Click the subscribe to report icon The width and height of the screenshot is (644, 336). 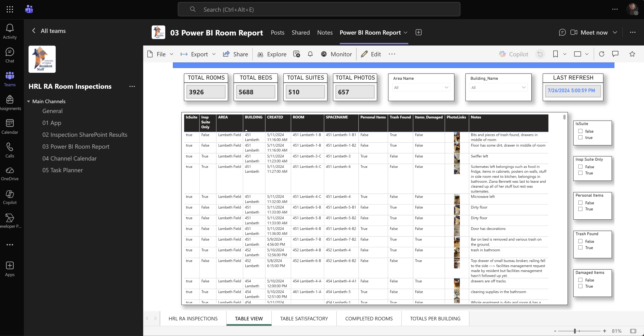click(297, 54)
